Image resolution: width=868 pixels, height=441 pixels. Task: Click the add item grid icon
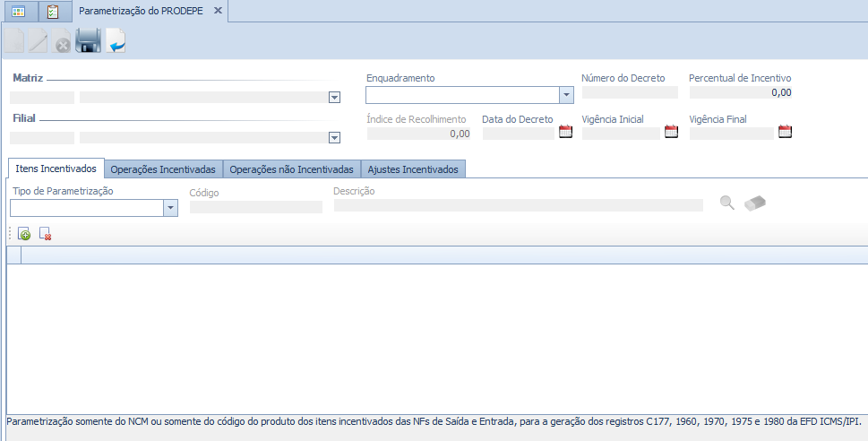(x=24, y=234)
